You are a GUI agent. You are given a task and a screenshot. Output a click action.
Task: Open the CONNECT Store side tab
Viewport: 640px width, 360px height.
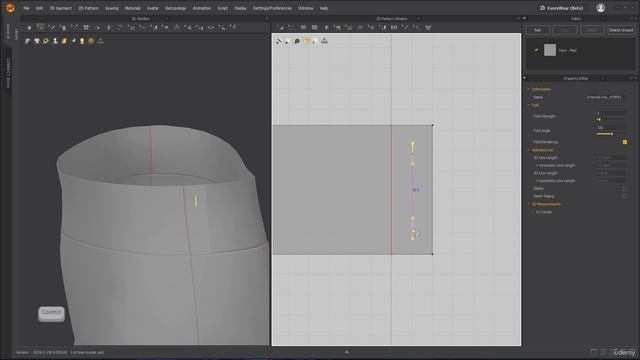[x=8, y=73]
